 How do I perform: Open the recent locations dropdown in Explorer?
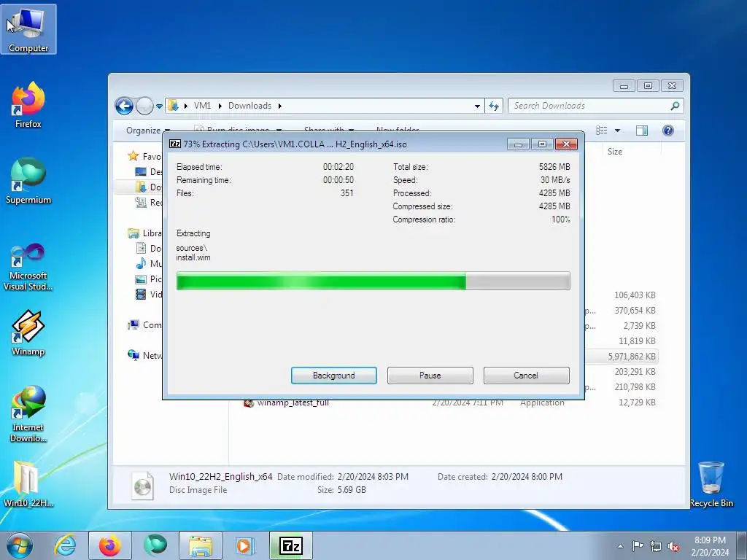tap(159, 106)
